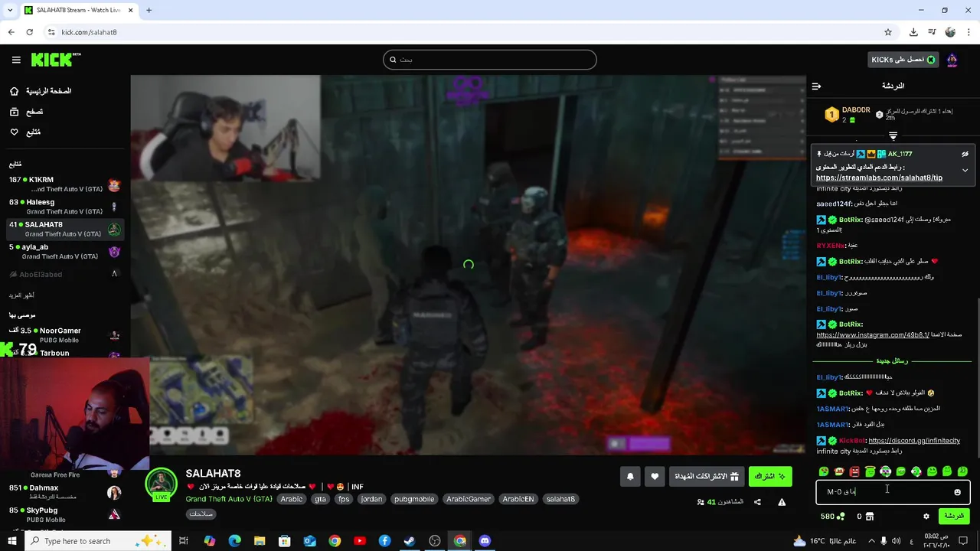Open Dahmax recommended channel
This screenshot has width=980, height=551.
tap(64, 491)
